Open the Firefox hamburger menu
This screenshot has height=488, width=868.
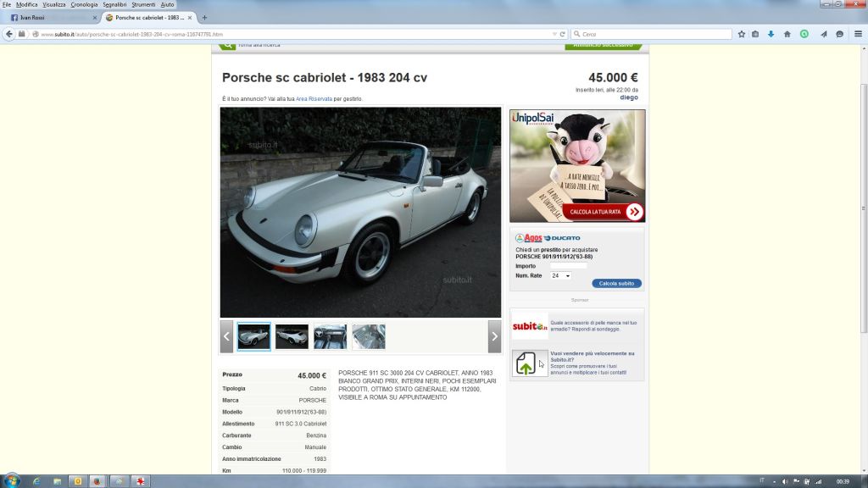858,34
